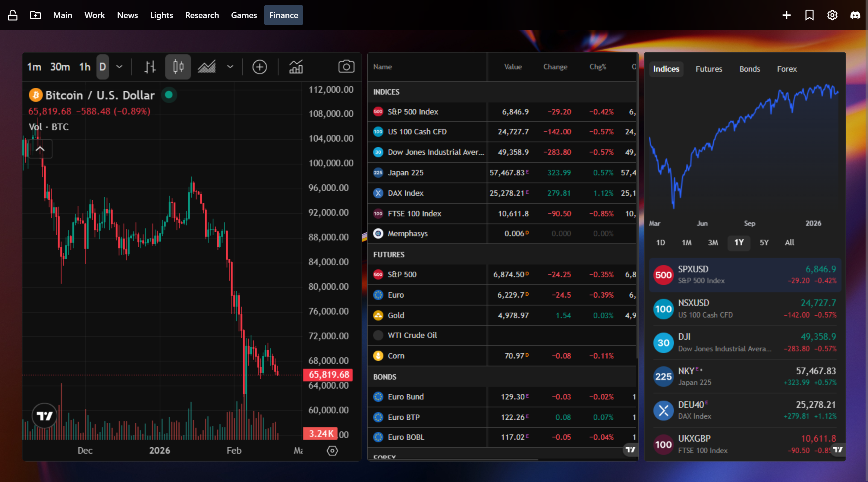Select the All range in overview
This screenshot has height=482, width=868.
790,243
